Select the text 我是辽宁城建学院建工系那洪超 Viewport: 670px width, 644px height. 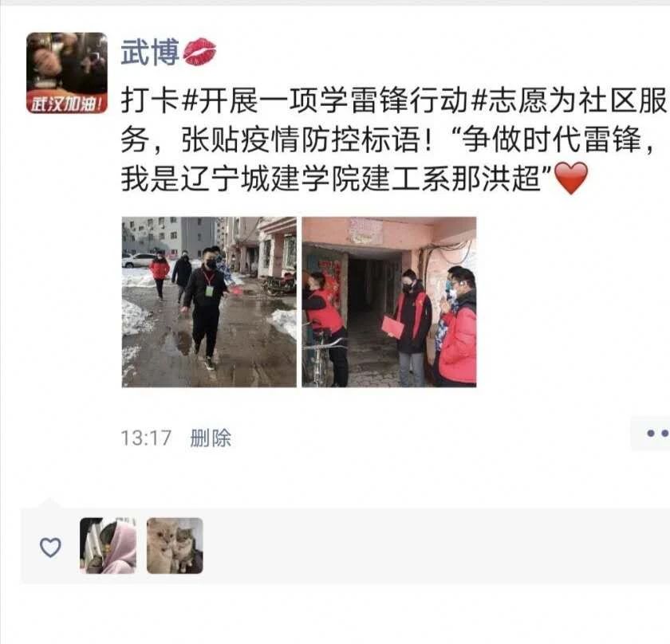tap(331, 178)
